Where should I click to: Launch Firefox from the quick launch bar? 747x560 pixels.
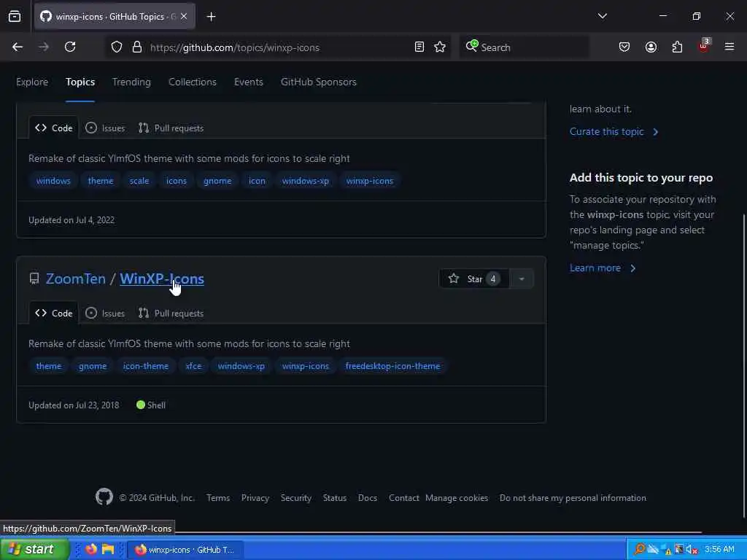point(90,549)
